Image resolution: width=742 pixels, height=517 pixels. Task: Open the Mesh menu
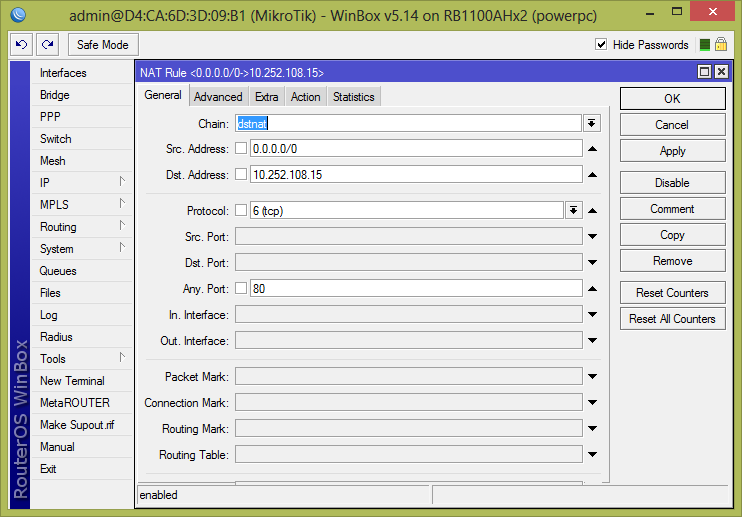(82, 161)
